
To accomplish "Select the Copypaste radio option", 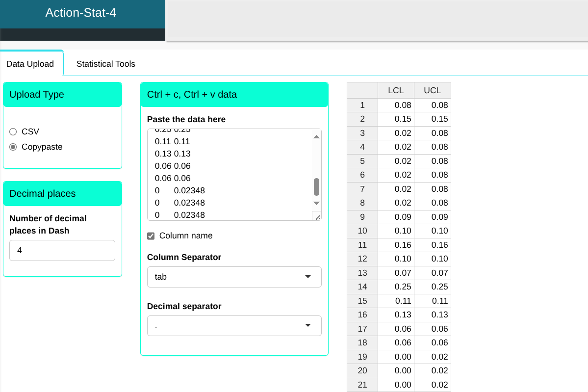I will tap(13, 147).
